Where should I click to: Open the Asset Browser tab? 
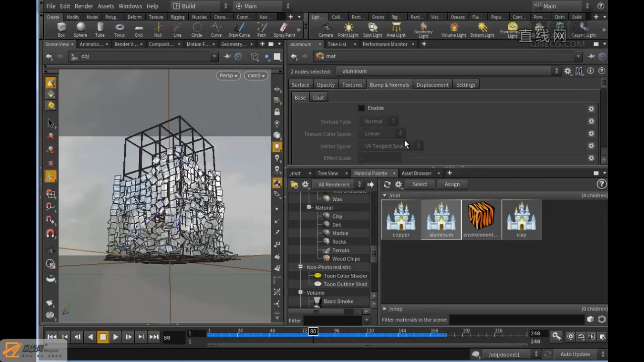[x=416, y=173]
